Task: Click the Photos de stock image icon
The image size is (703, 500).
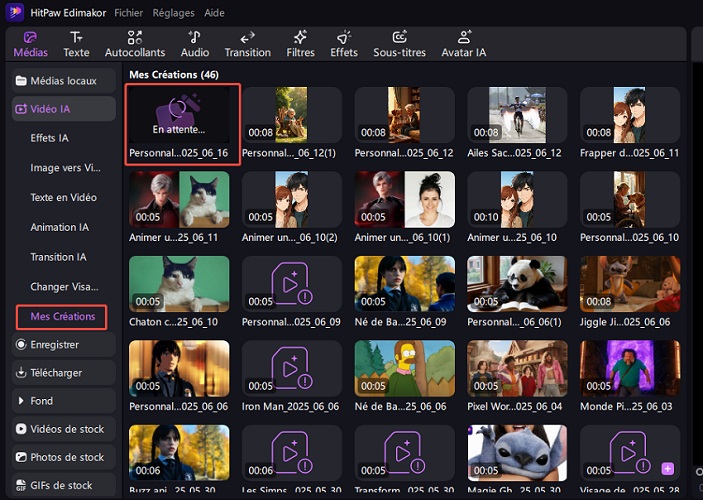Action: coord(21,457)
